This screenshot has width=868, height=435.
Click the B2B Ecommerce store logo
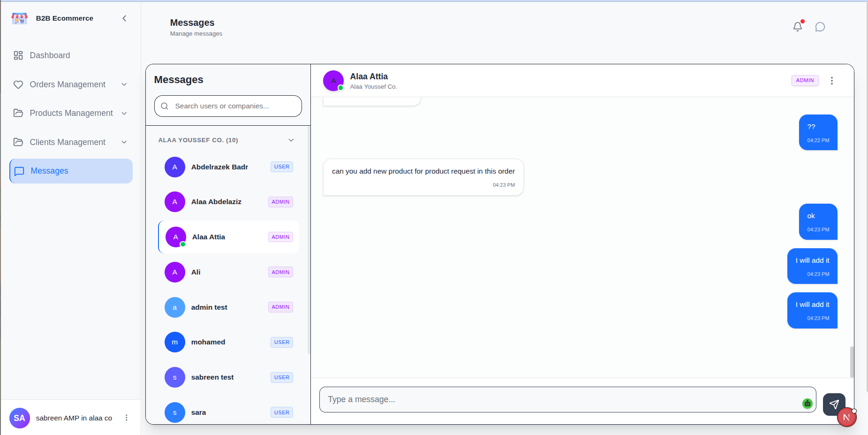20,18
